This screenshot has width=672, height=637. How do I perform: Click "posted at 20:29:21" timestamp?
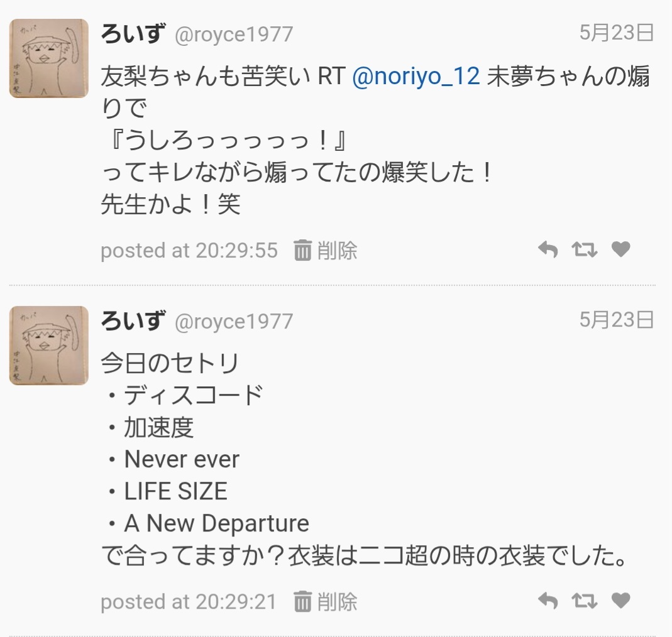pyautogui.click(x=189, y=602)
